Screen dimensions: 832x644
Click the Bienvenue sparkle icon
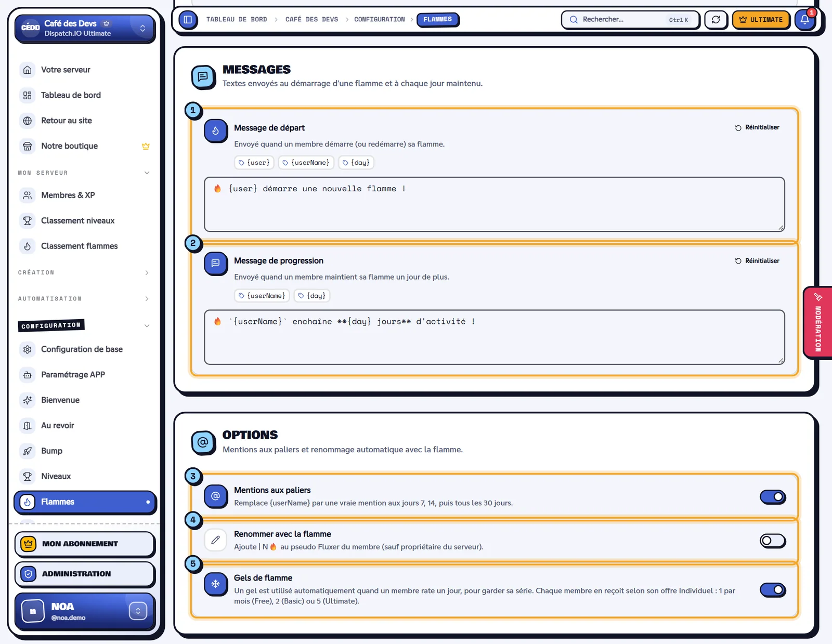pos(28,400)
